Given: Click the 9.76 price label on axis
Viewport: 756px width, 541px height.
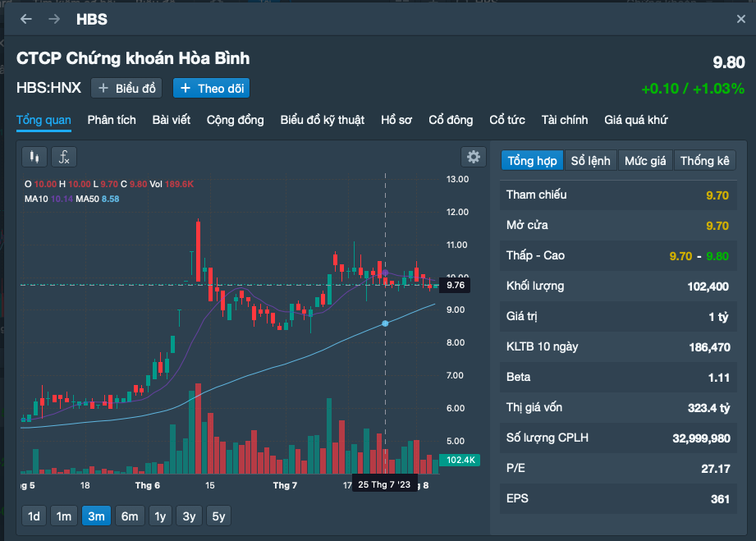Looking at the screenshot, I should tap(455, 285).
